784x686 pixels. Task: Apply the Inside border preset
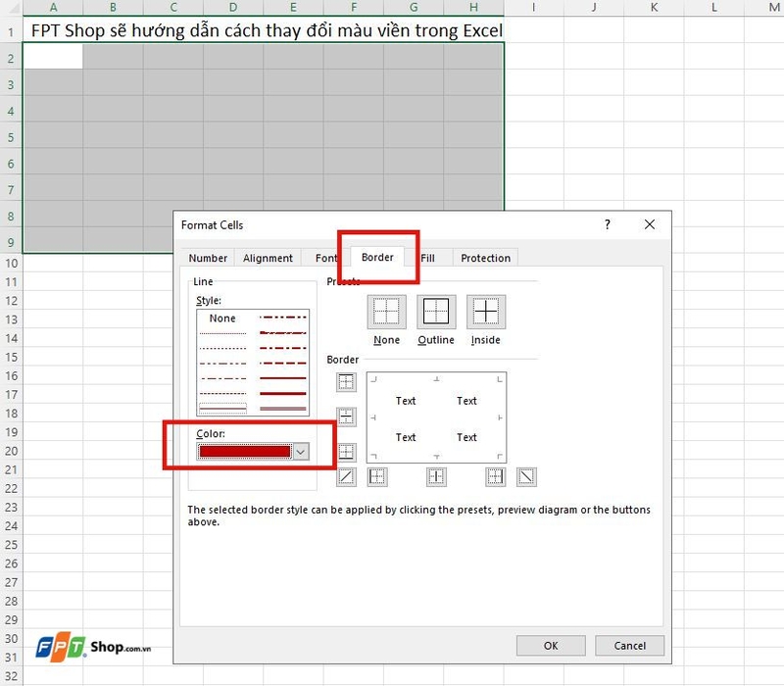pos(486,312)
